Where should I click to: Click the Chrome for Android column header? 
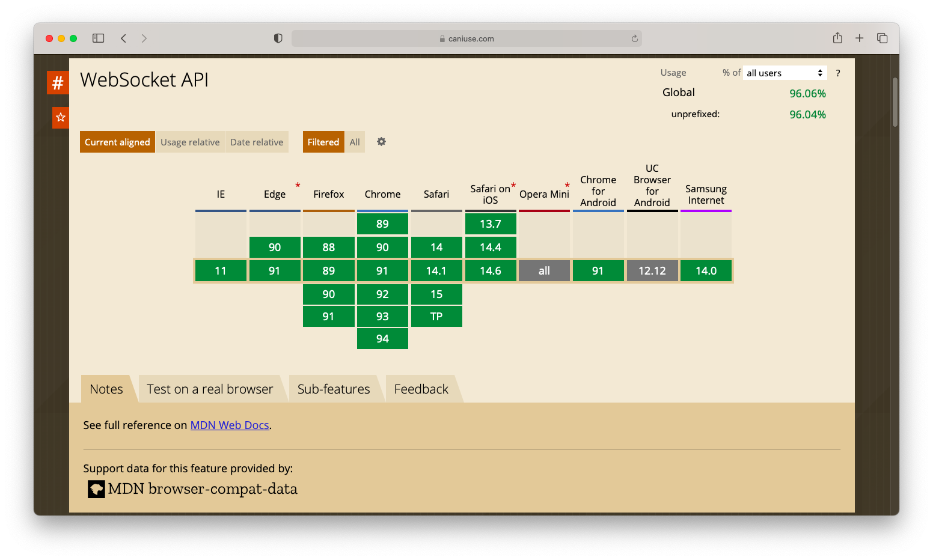coord(598,191)
